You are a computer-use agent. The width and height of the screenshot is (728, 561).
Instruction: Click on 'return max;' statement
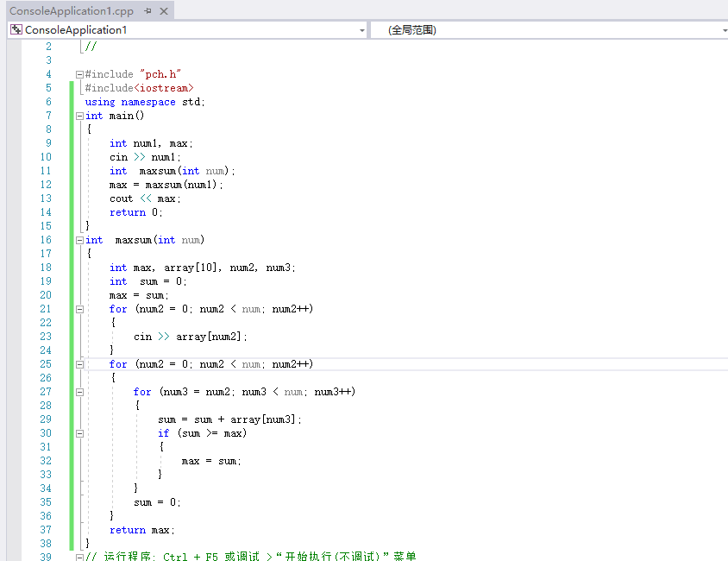[x=142, y=530]
